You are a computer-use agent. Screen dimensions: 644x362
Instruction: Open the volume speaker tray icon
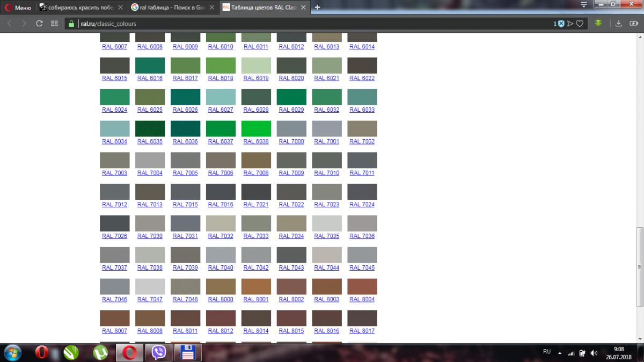point(594,353)
